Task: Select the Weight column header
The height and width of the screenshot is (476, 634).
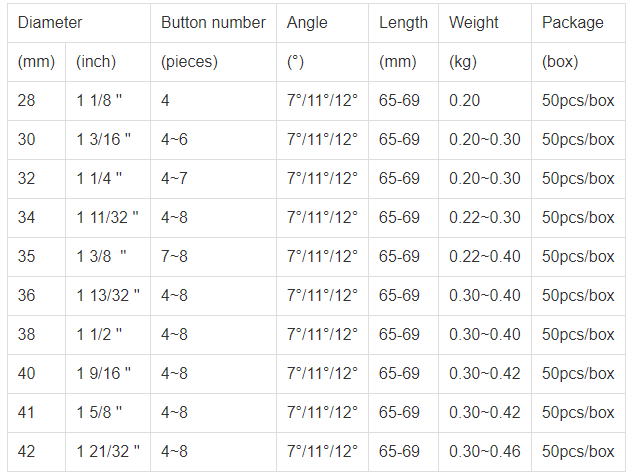Action: pyautogui.click(x=485, y=23)
